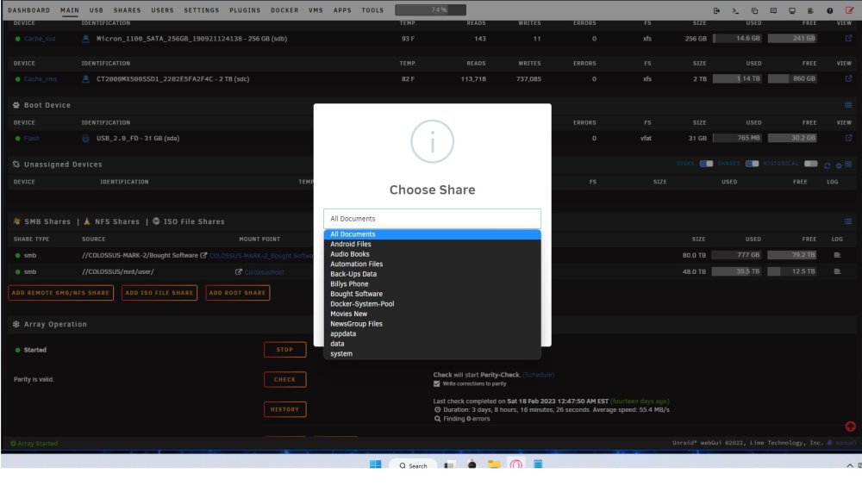Click the Unassigned Devices section list icon
This screenshot has width=862, height=504.
[x=848, y=165]
